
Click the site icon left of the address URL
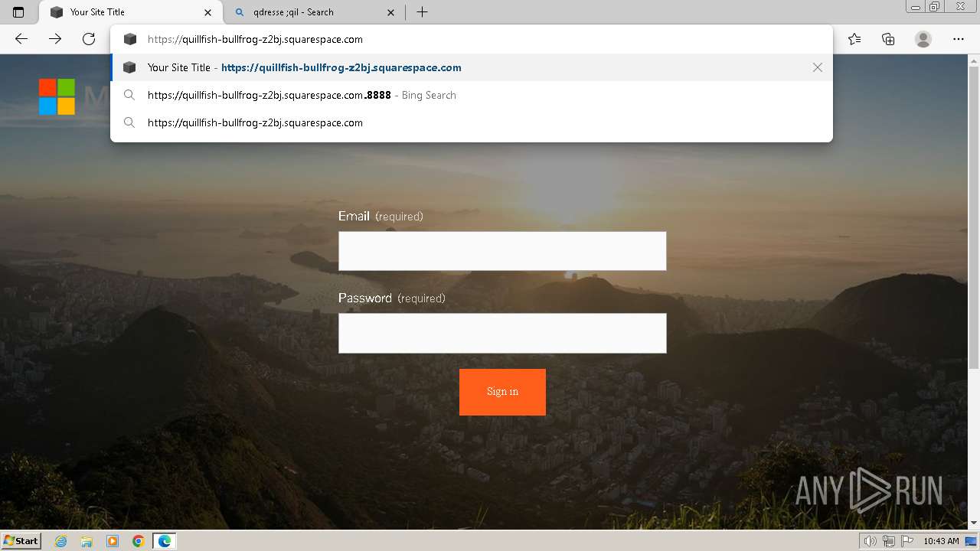tap(130, 39)
